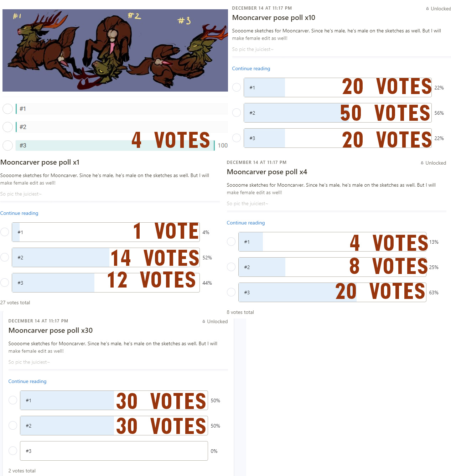Screen dimensions: 451x476
Task: Pick option #3 radio in poll x30
Action: (x=13, y=451)
